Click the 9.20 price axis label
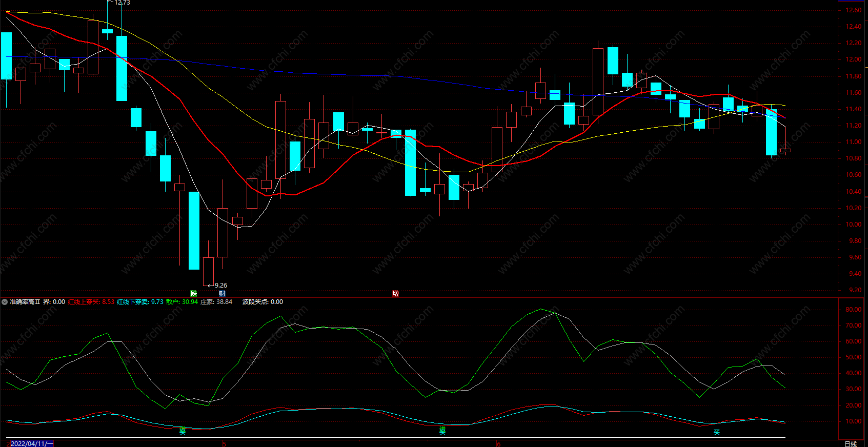868x447 pixels. 855,290
